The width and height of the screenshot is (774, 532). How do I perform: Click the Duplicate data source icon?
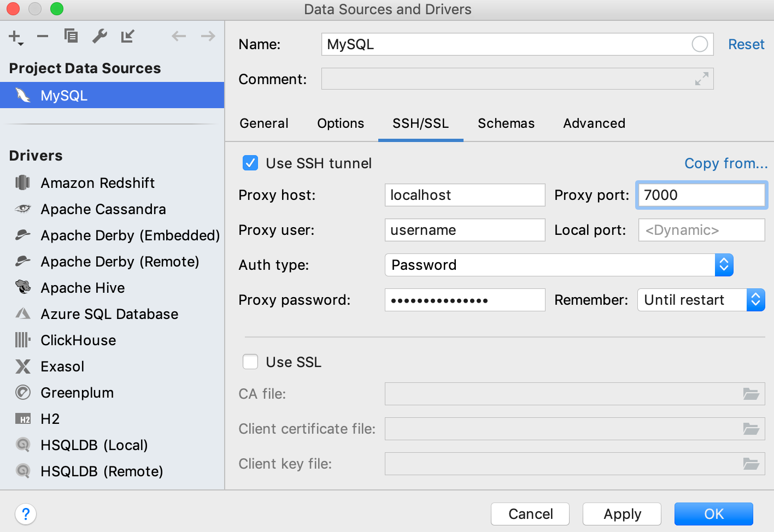[71, 36]
